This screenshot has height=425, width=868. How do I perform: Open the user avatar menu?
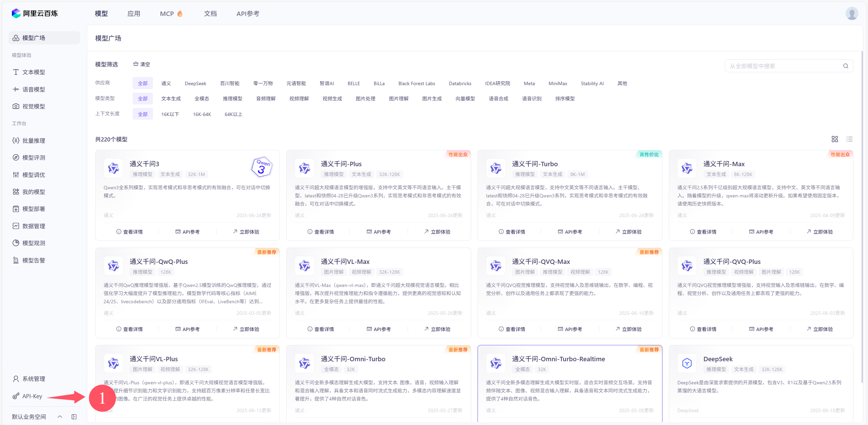(x=852, y=14)
